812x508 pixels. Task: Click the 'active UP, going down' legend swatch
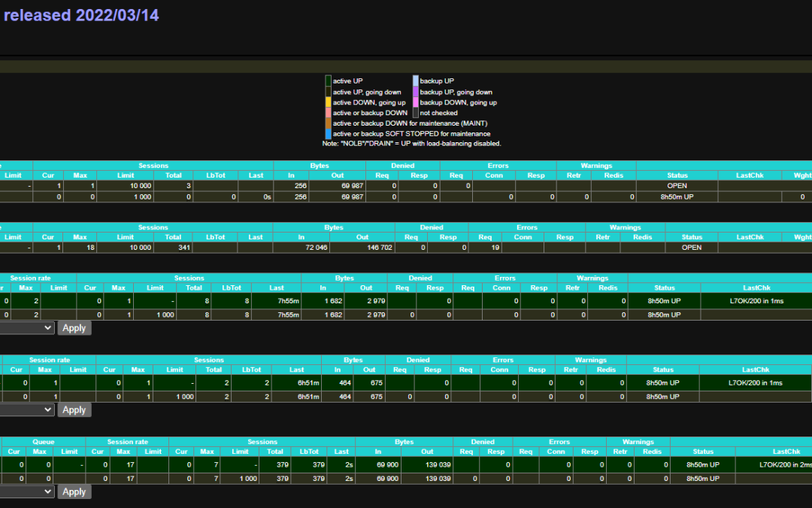[328, 92]
